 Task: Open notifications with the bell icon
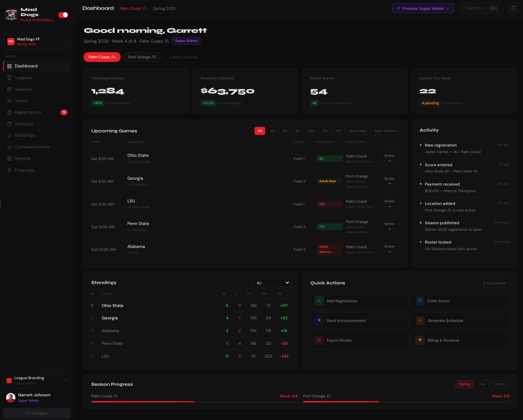tap(512, 8)
